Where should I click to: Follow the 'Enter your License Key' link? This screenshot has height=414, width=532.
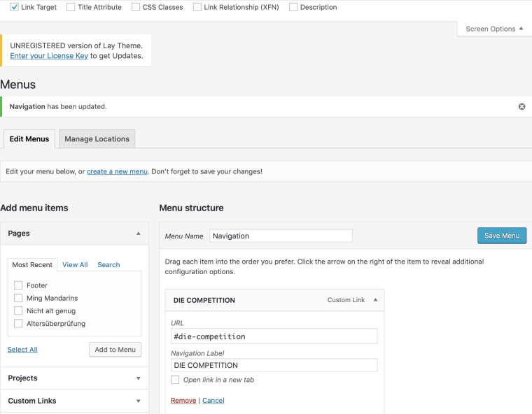pyautogui.click(x=49, y=56)
